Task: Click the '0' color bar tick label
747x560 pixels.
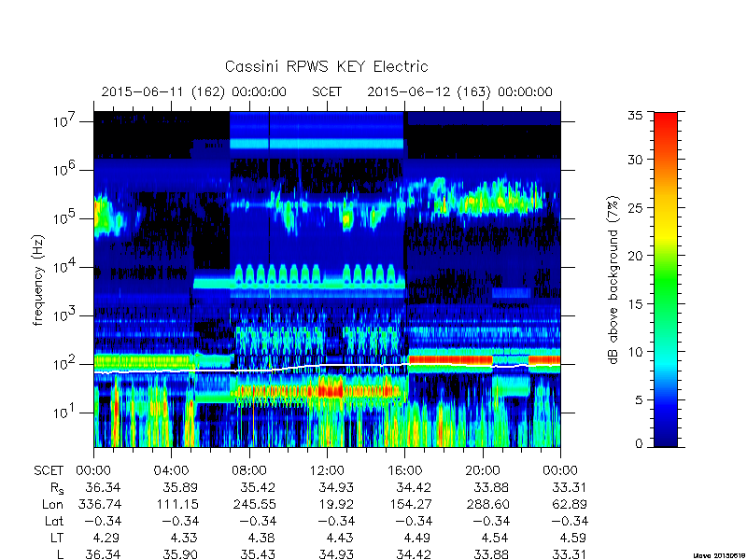Action: 639,444
